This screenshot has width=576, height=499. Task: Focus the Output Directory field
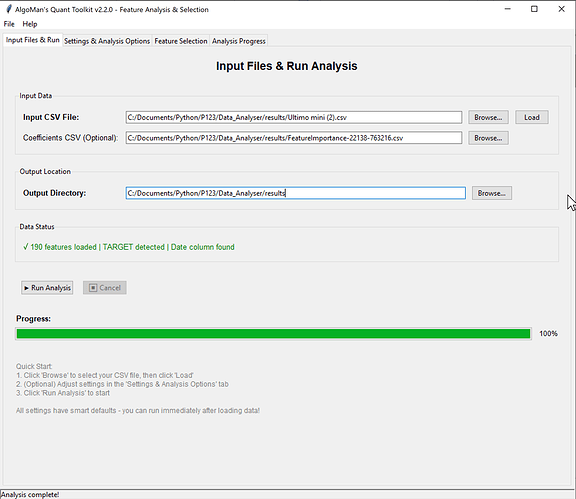(295, 193)
